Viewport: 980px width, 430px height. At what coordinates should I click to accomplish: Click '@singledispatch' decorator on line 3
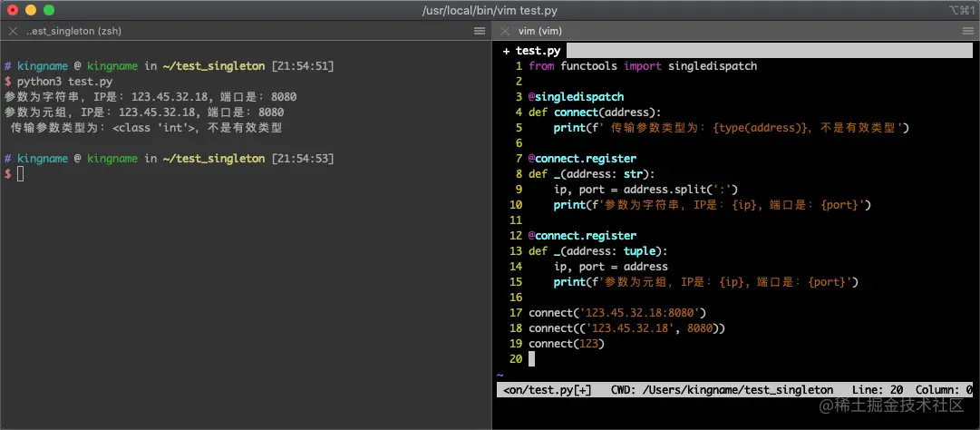coord(577,97)
